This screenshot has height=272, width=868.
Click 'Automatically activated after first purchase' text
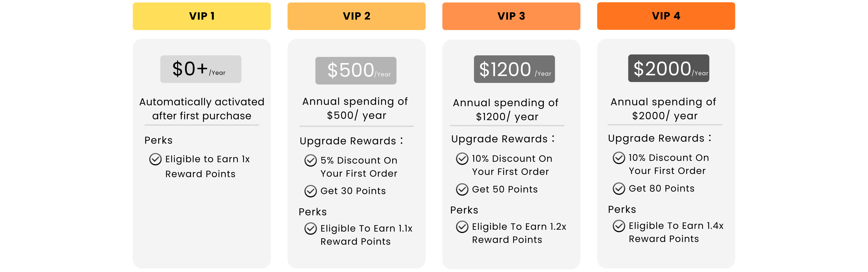coord(201,109)
